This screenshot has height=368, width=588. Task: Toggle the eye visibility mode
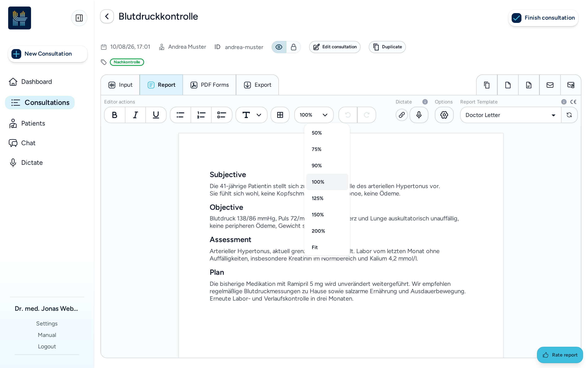click(x=279, y=47)
